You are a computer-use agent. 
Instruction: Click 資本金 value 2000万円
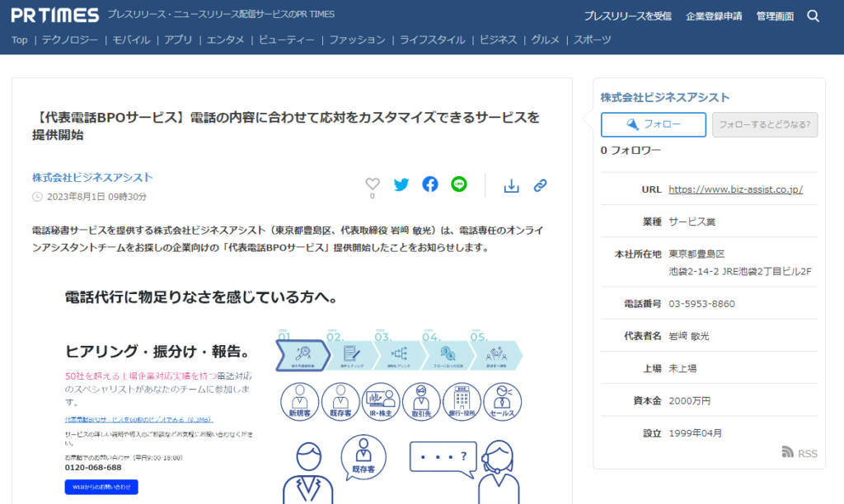[690, 401]
